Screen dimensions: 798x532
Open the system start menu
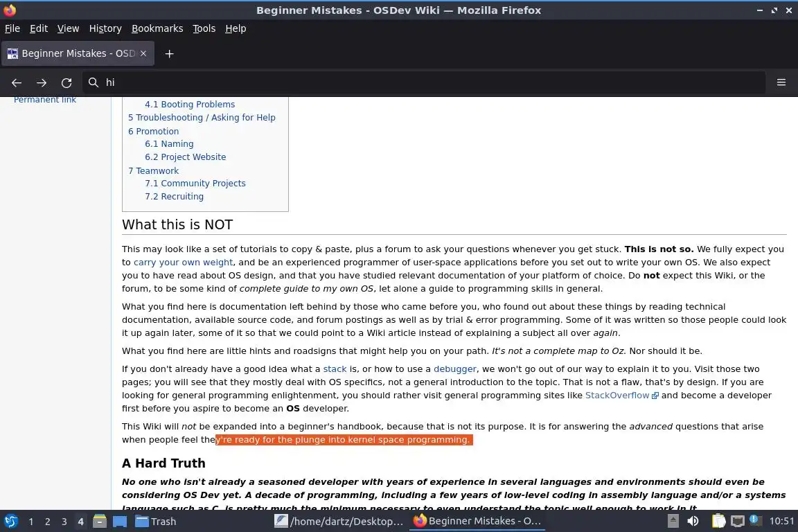(x=10, y=522)
